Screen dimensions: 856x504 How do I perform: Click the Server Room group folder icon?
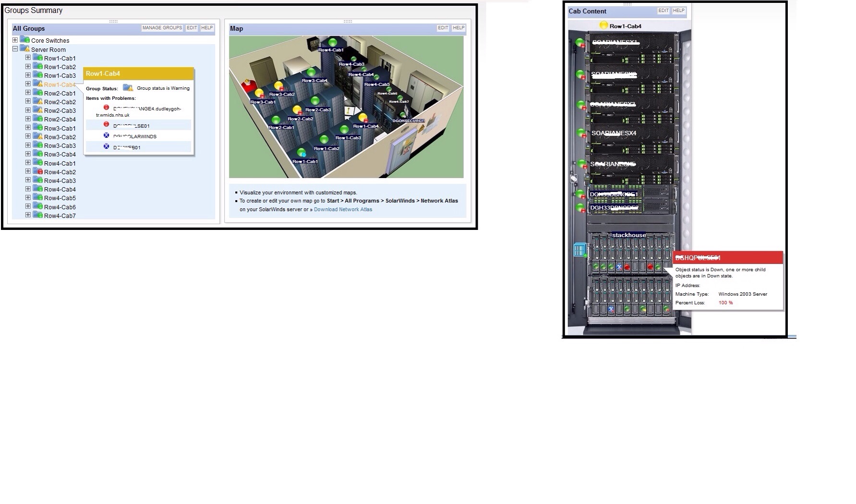coord(24,49)
